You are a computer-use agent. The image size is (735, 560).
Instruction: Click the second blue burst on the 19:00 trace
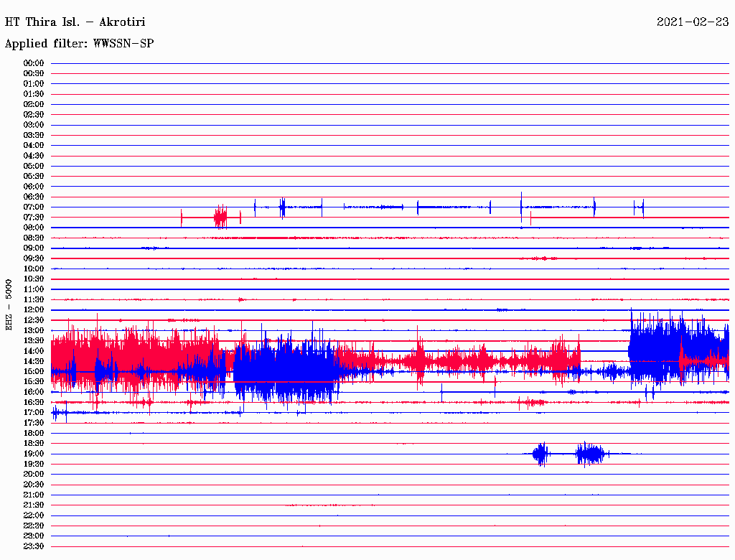(590, 454)
